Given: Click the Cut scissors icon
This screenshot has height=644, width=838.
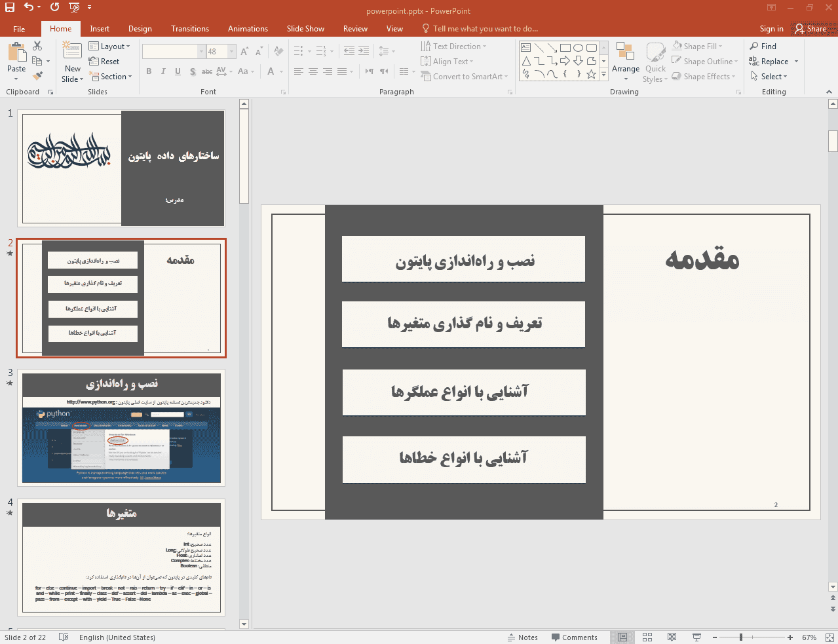Looking at the screenshot, I should coord(37,46).
